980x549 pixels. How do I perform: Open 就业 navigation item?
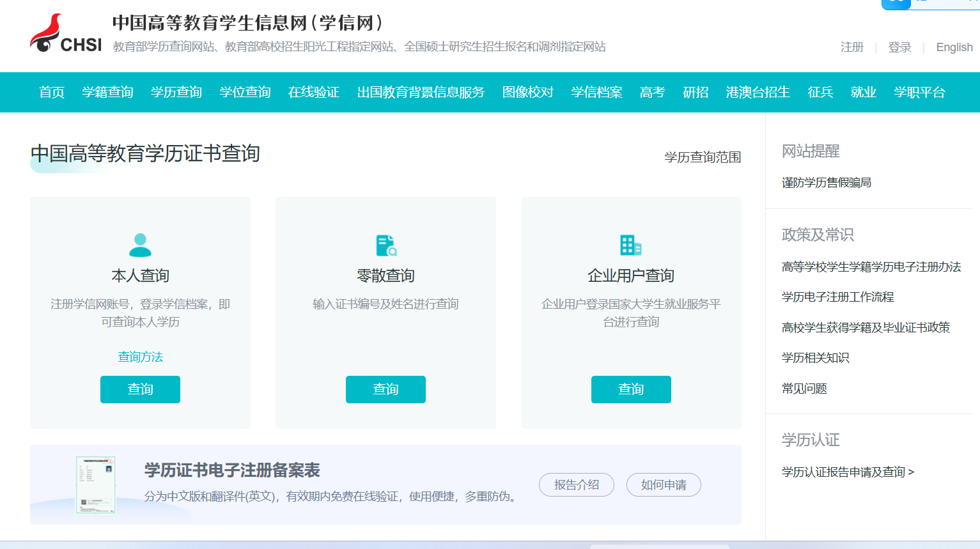pos(863,92)
